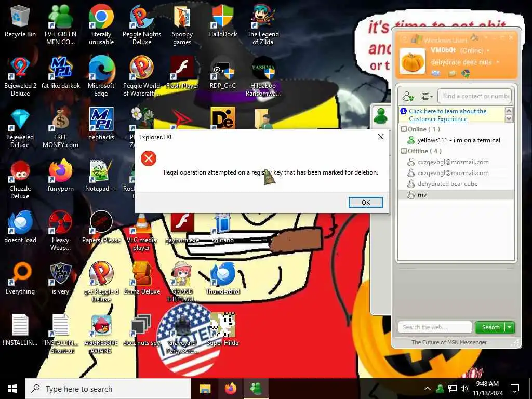This screenshot has width=532, height=399.
Task: Select the fat like darkok shortcut
Action: [x=60, y=73]
